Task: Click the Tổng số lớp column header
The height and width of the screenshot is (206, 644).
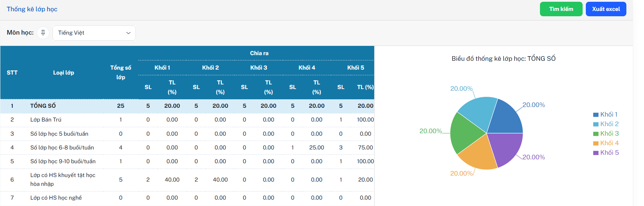Action: click(x=121, y=72)
